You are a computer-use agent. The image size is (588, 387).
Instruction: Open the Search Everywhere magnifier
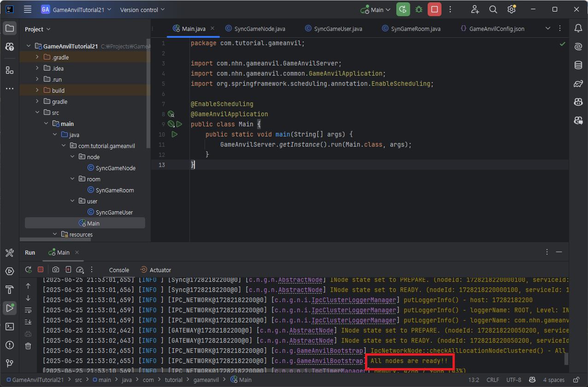[x=493, y=10]
